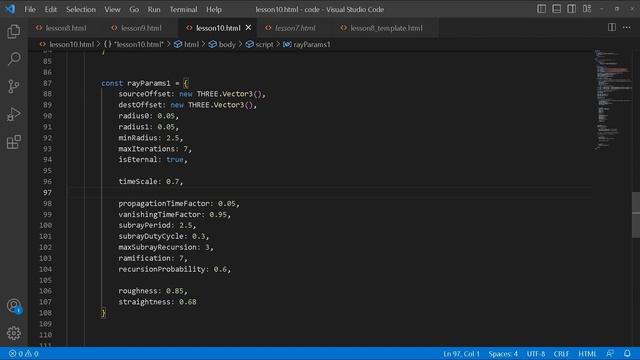Click the isEternal true value
This screenshot has height=360, width=640.
point(175,160)
